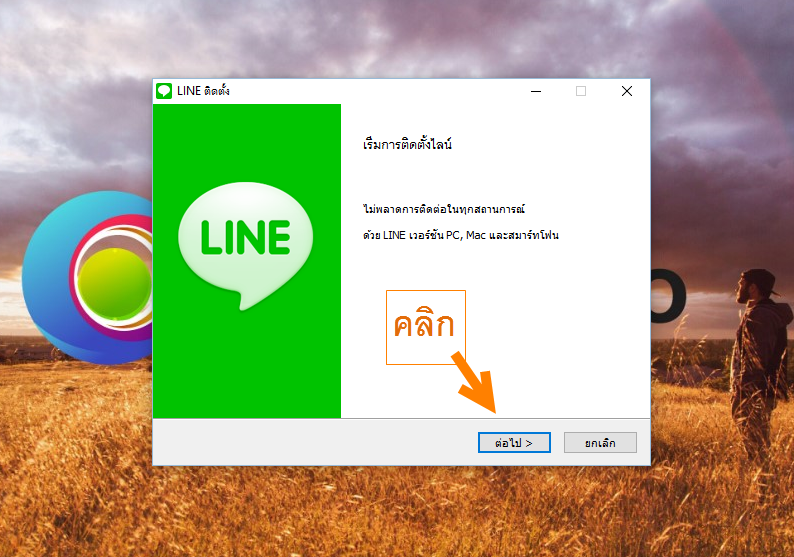Click the ต่อไป > next button
This screenshot has height=557, width=794.
click(514, 443)
